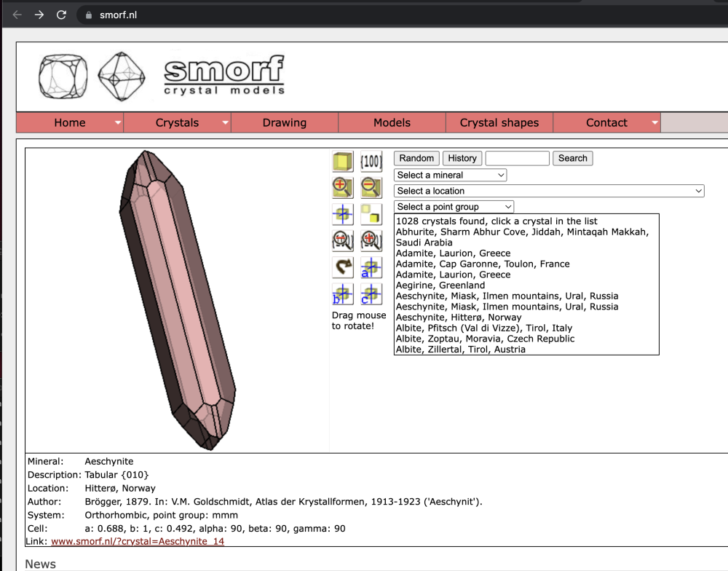Increase label size with the plus magnifier icon
Screen dimensions: 728x571
click(x=371, y=240)
